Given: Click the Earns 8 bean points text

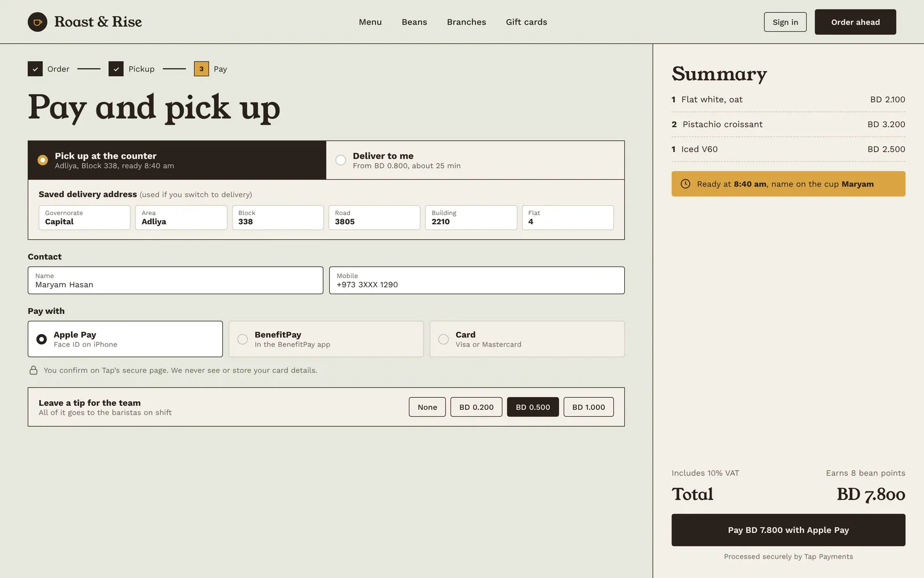Looking at the screenshot, I should 866,473.
